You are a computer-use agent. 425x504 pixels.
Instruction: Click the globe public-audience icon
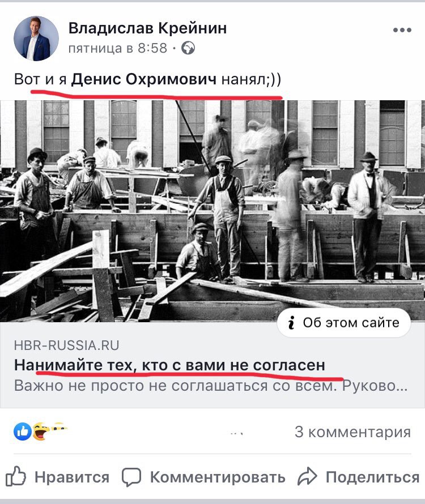(x=188, y=48)
